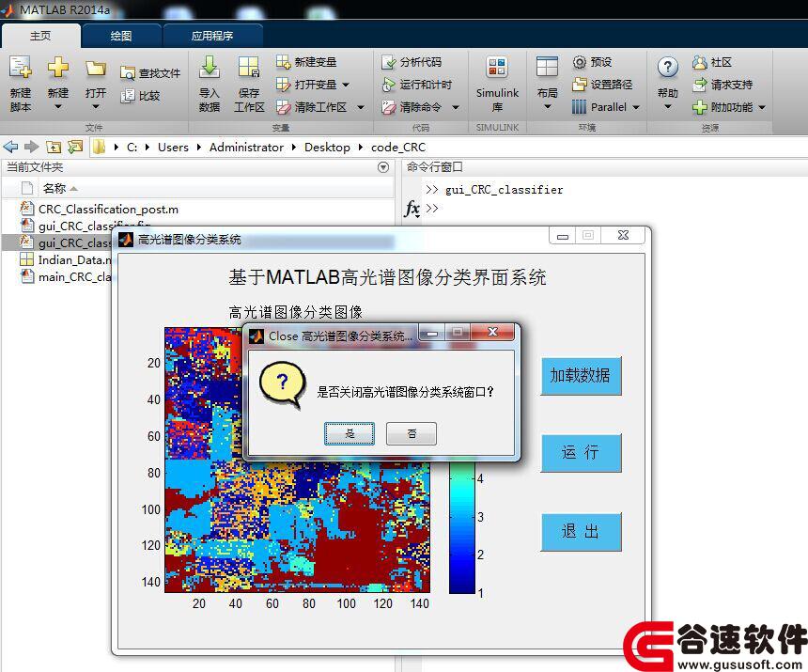Click Desktop in address path
This screenshot has height=672, width=808.
[x=327, y=148]
